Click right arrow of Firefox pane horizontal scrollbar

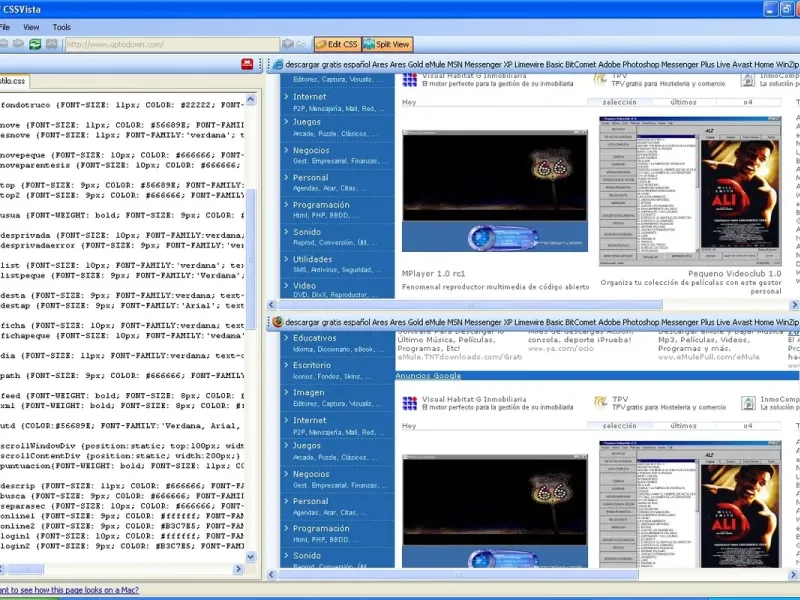pyautogui.click(x=794, y=574)
